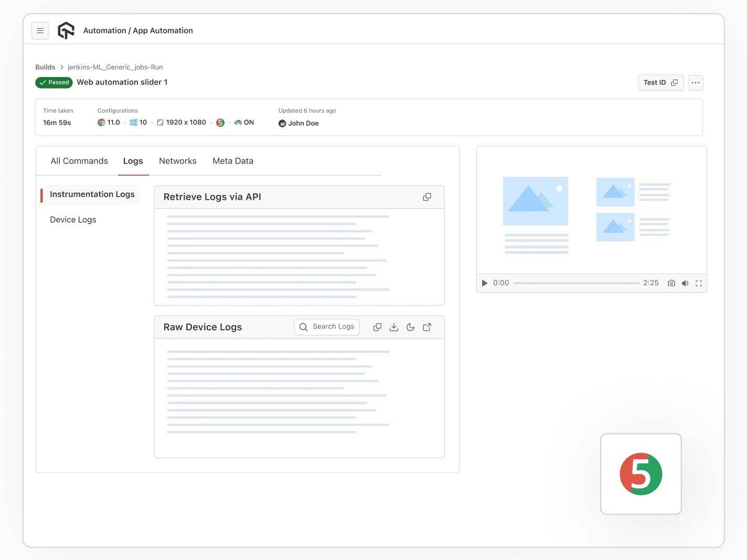
Task: Toggle dark mode for Raw Device Logs
Action: click(411, 327)
